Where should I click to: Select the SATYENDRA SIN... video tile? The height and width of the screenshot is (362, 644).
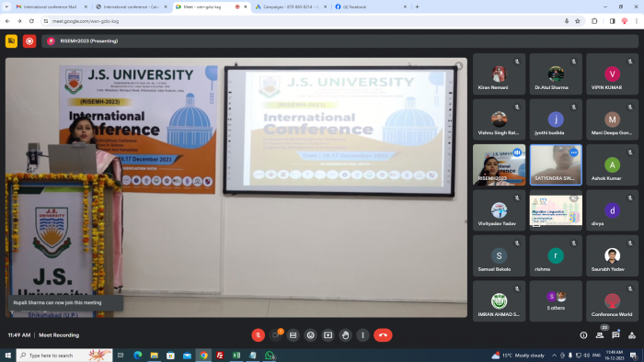click(x=556, y=164)
